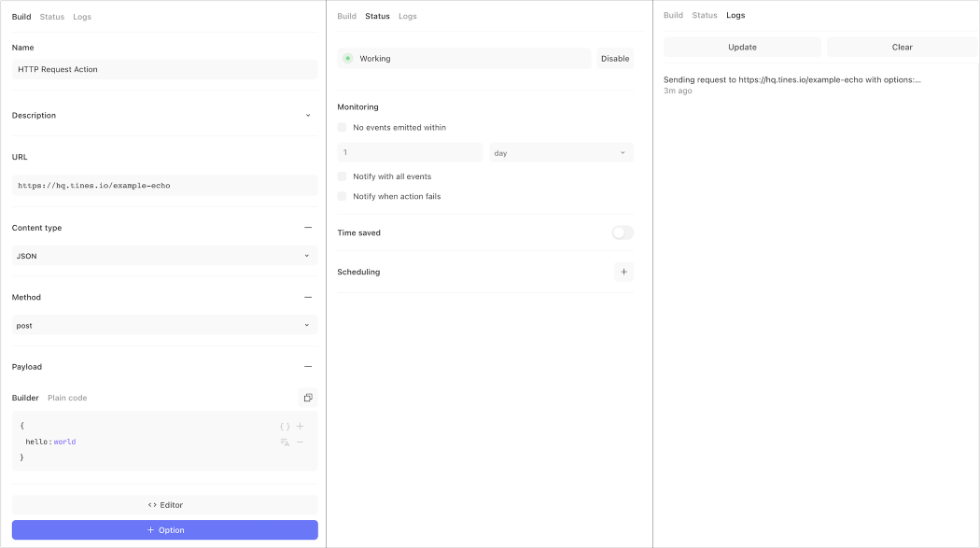Click the URL input field

pos(165,185)
